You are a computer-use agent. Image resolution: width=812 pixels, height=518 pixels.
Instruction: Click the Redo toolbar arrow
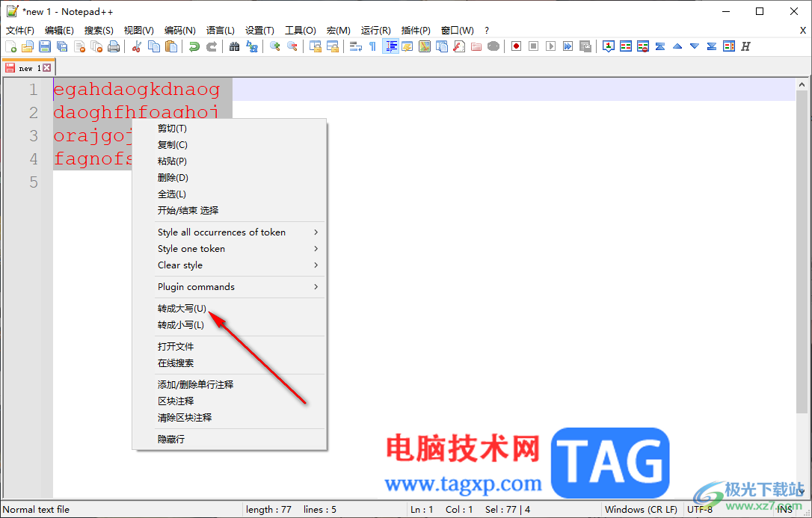point(212,46)
